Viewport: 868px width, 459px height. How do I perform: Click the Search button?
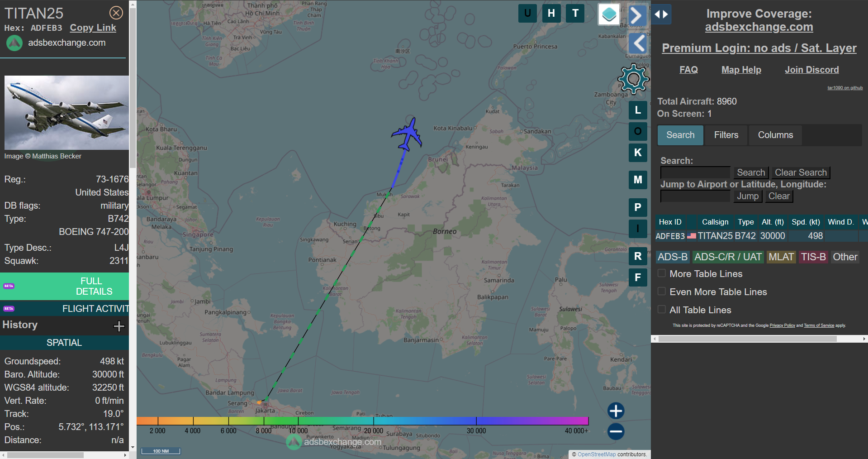click(x=751, y=172)
